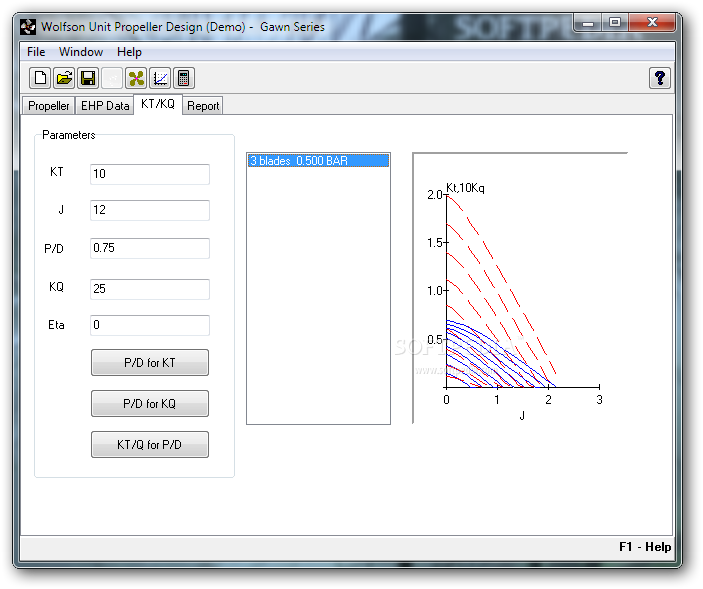Screen dimensions: 703x589
Task: Select the KT/KQ tab
Action: 158,104
